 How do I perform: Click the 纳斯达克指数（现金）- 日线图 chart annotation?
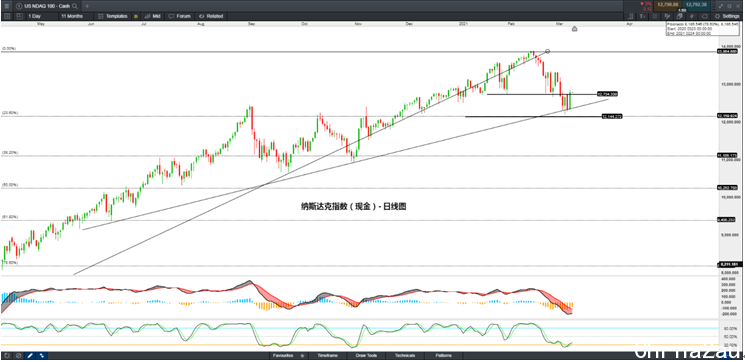pos(353,207)
